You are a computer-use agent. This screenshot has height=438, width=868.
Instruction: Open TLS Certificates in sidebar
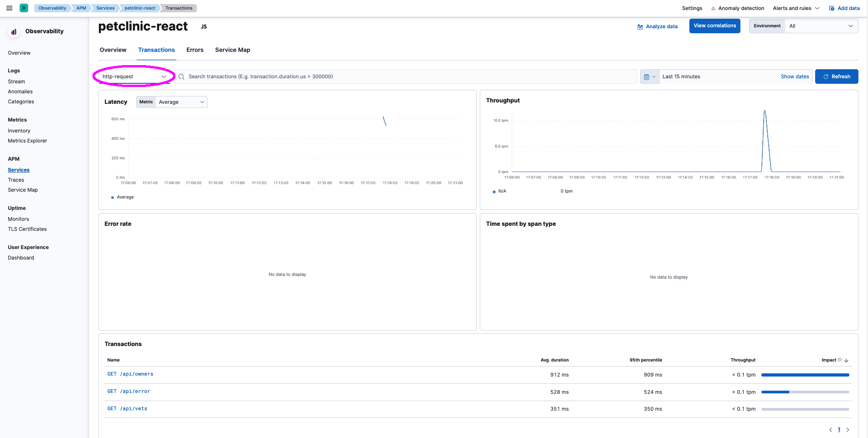click(x=27, y=229)
